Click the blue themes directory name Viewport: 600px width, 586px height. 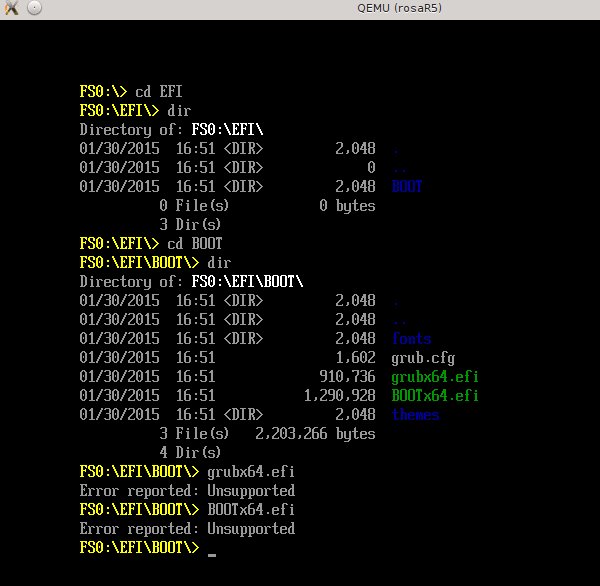(415, 415)
